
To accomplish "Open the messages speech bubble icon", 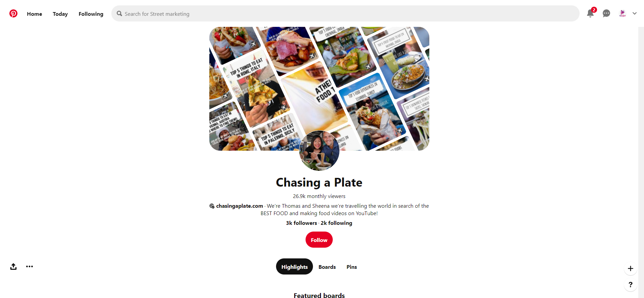I will pos(606,13).
